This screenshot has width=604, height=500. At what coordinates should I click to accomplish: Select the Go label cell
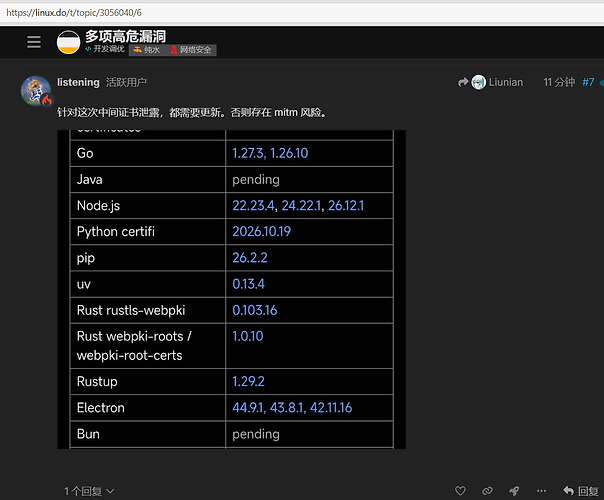pyautogui.click(x=148, y=153)
